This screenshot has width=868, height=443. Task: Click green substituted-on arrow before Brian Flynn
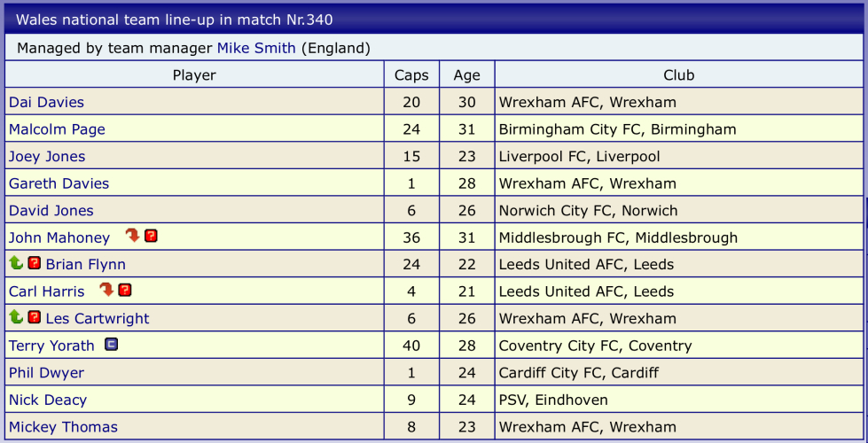[x=16, y=263]
